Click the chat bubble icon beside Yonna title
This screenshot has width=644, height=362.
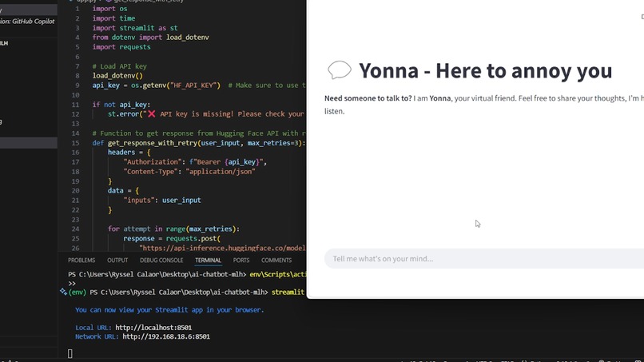(x=340, y=70)
